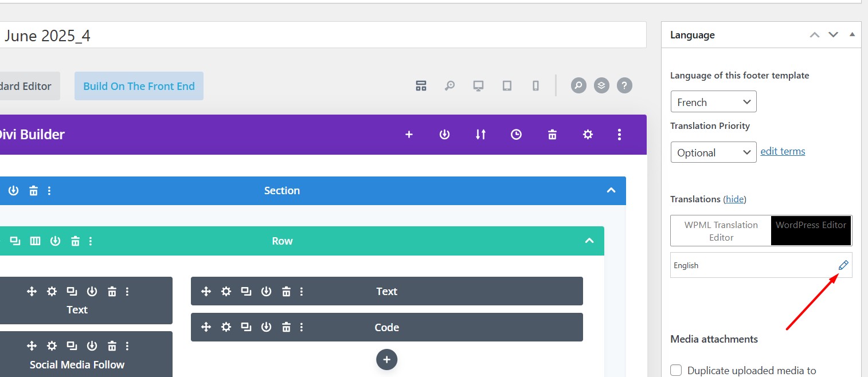The image size is (868, 377).
Task: Move Language panel down
Action: click(x=834, y=35)
